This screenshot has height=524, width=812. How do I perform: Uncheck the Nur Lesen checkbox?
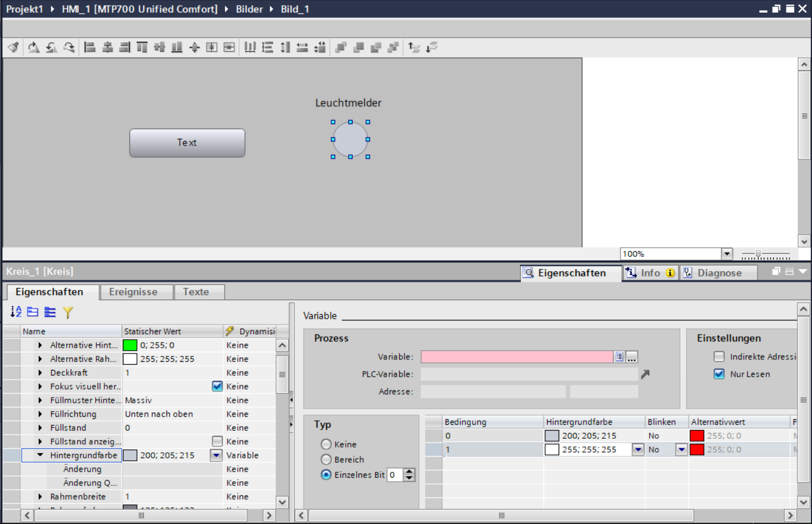719,374
